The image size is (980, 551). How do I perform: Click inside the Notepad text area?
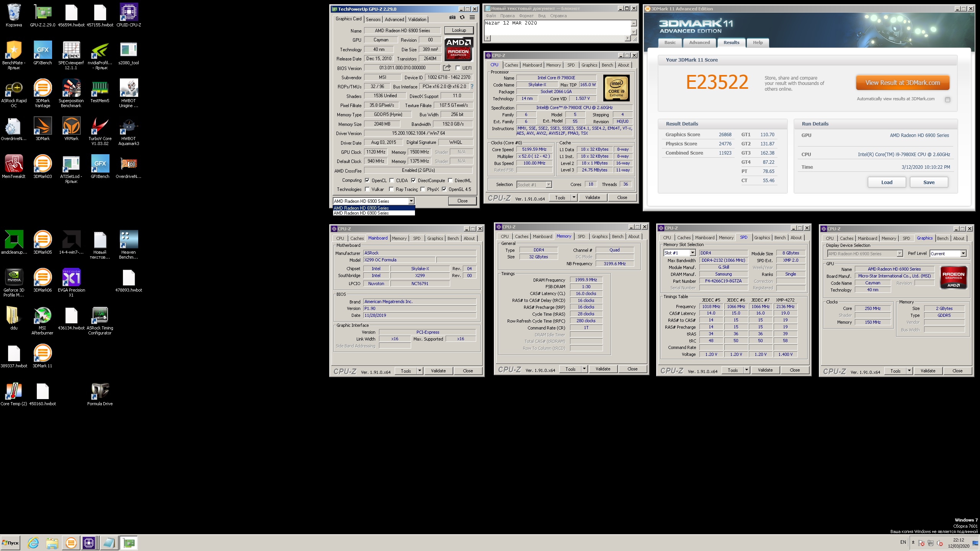point(557,28)
